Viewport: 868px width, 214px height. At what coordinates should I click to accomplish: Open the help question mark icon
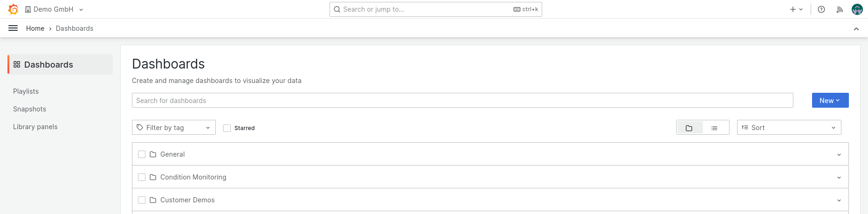click(x=821, y=9)
